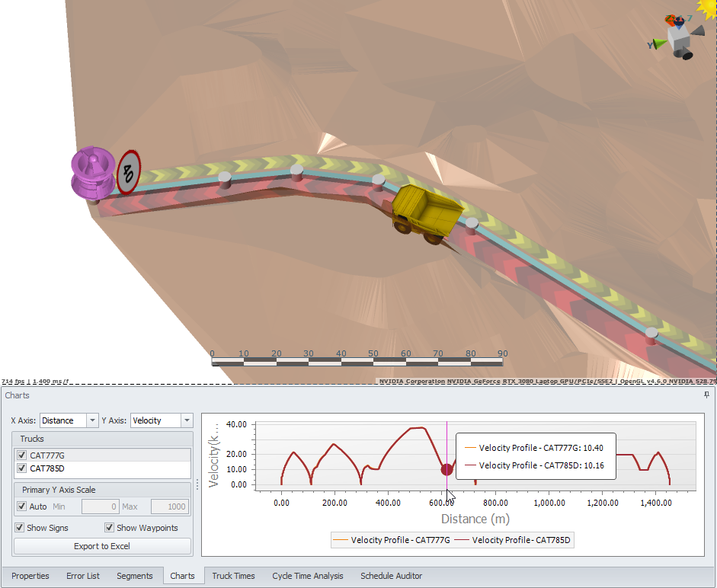This screenshot has width=717, height=588.
Task: Click the Export to Excel button
Action: [x=102, y=546]
